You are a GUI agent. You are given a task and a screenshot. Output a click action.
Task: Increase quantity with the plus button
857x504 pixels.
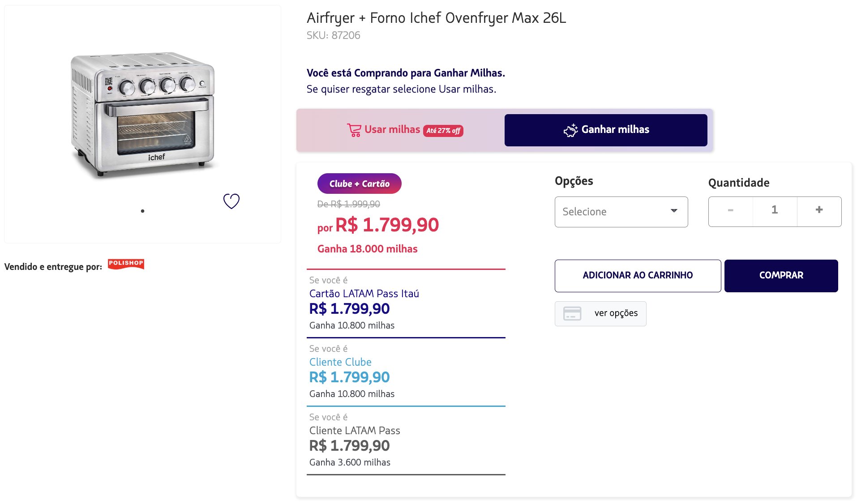(x=819, y=210)
